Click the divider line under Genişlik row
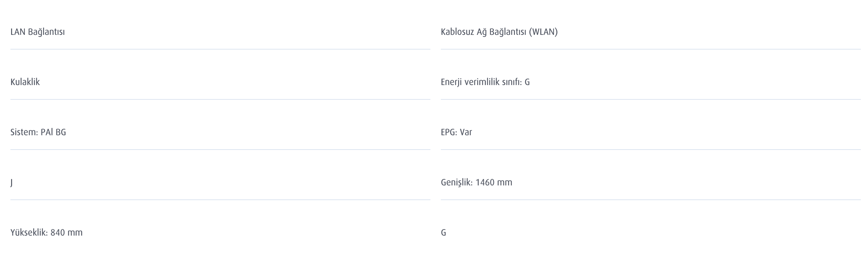This screenshot has height=262, width=868. pos(650,200)
